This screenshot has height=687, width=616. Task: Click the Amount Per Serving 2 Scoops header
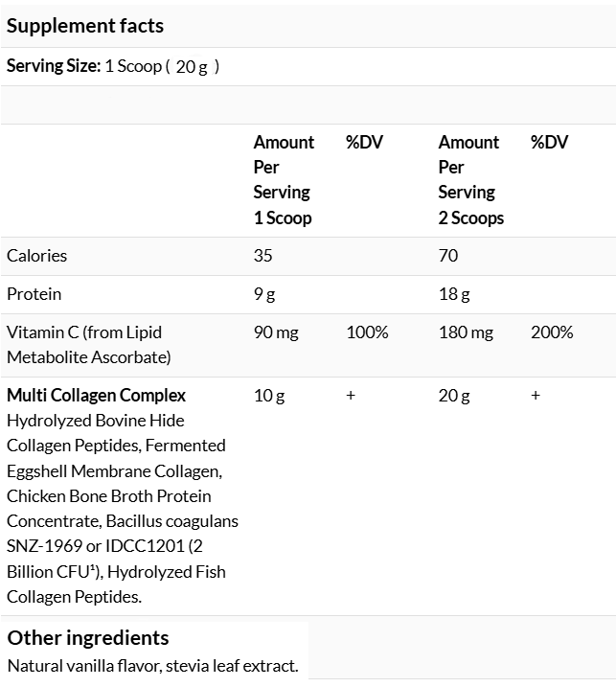(471, 180)
